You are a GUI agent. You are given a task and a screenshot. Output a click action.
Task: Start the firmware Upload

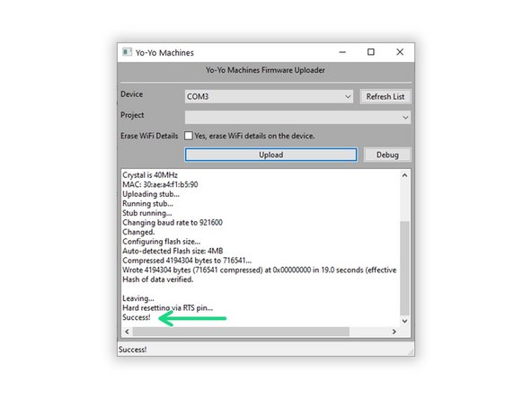coord(270,155)
